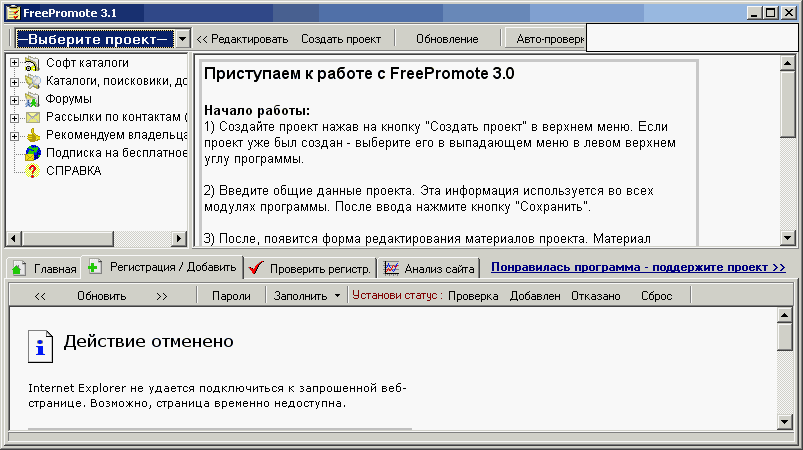Image resolution: width=803 pixels, height=450 pixels.
Task: Open the Выберите проект dropdown arrow
Action: tap(182, 39)
